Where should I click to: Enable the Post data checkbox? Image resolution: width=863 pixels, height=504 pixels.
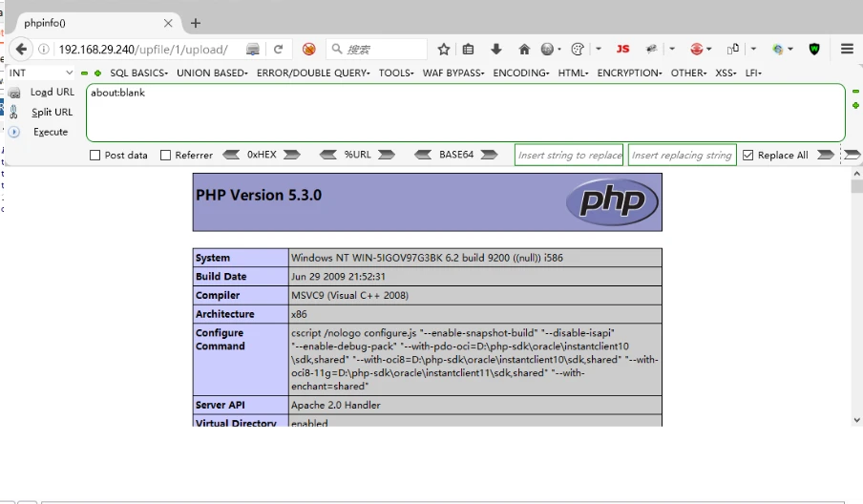click(x=95, y=155)
